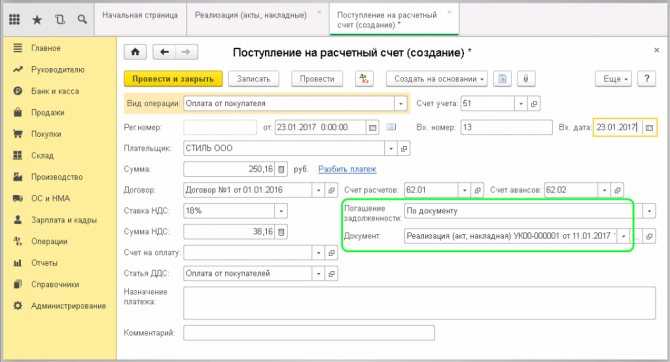Show postings Дт/Кт icon
The width and height of the screenshot is (670, 362).
[364, 79]
